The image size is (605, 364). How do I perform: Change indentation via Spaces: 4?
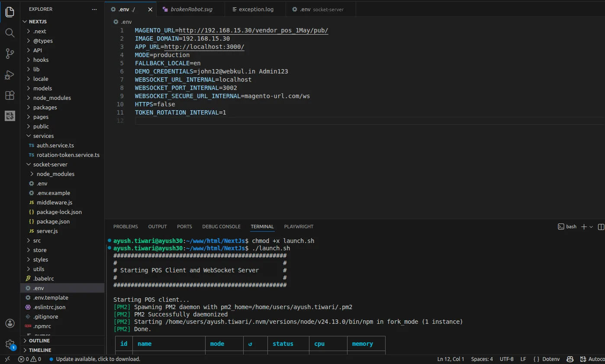click(482, 359)
